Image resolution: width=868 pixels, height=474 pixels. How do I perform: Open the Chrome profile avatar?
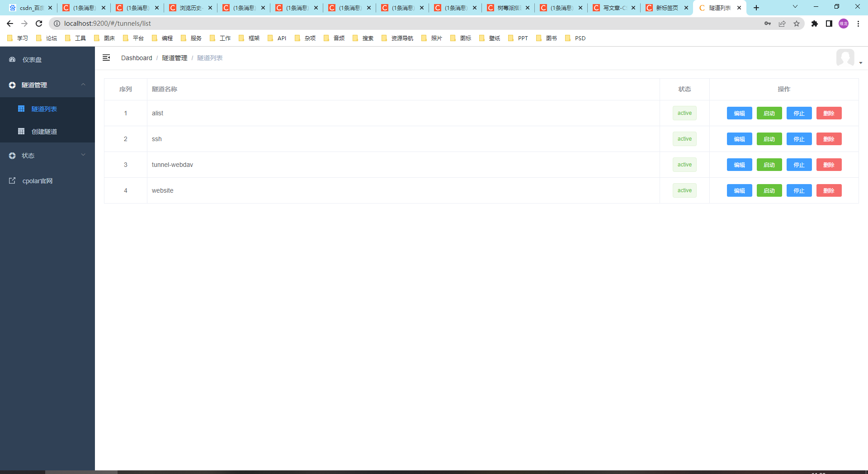pos(844,24)
